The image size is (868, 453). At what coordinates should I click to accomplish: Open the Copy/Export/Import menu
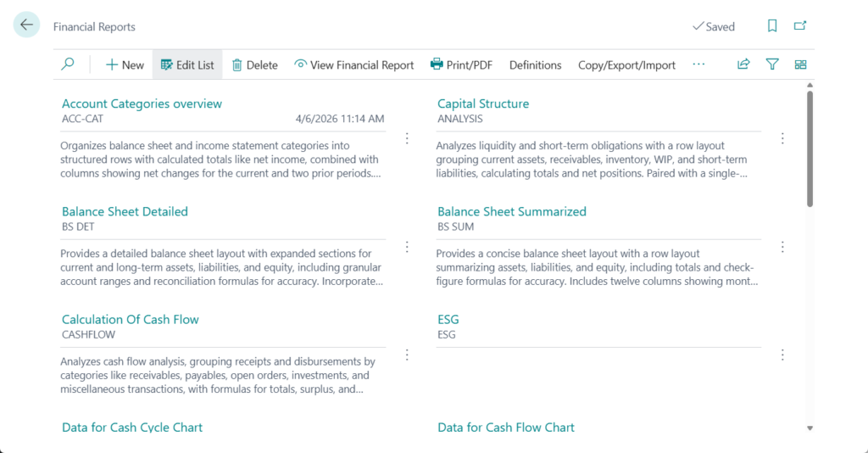tap(626, 64)
